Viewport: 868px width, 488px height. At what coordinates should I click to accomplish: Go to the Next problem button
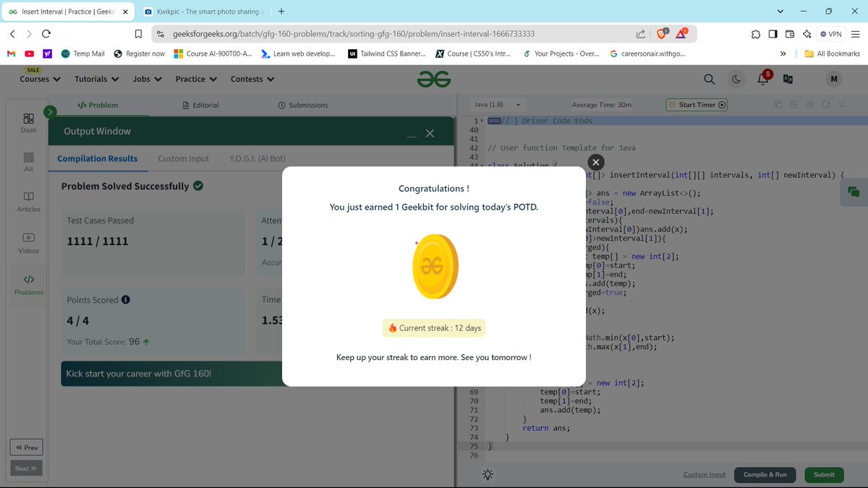[x=26, y=468]
